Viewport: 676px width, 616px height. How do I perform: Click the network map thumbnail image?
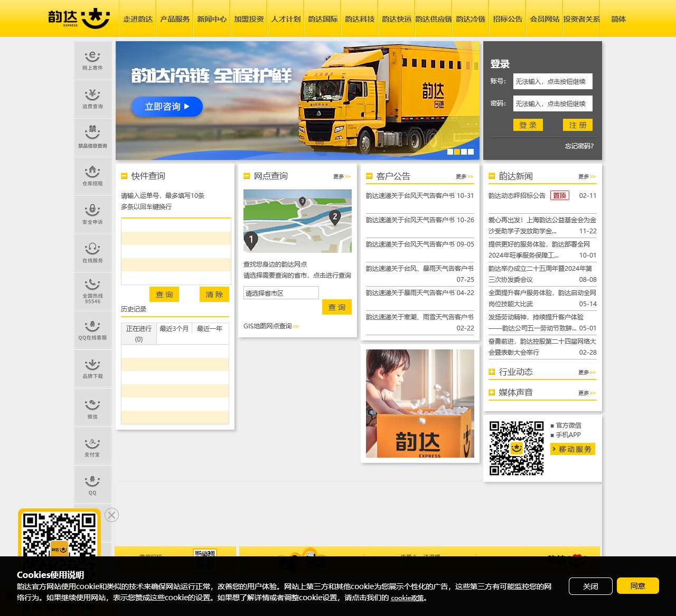click(297, 221)
